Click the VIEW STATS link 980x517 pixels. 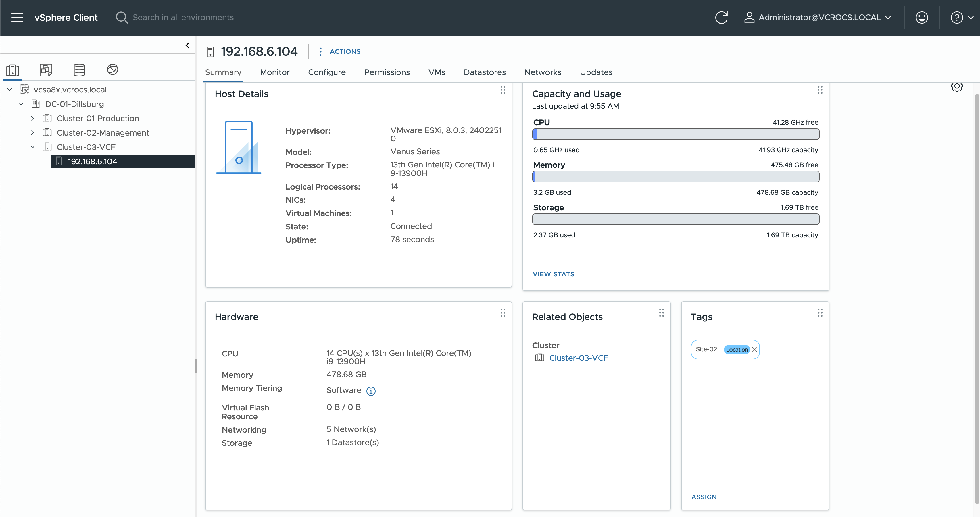(553, 274)
